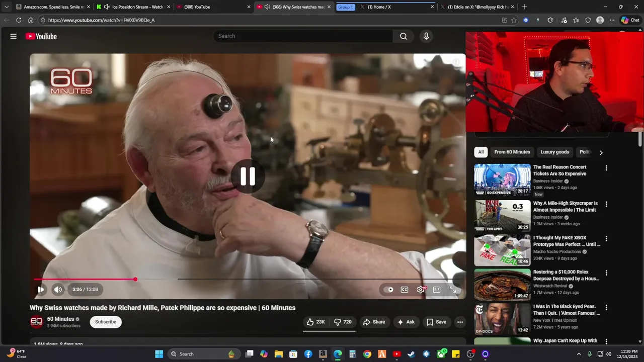The width and height of the screenshot is (644, 362).
Task: Open the tab actions dropdown arrow
Action: click(x=6, y=7)
